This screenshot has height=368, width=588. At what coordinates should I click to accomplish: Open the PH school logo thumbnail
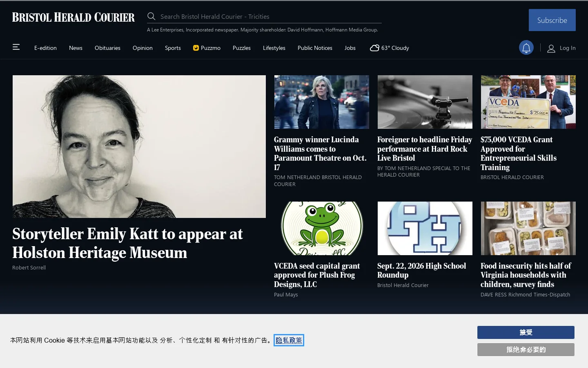click(425, 228)
